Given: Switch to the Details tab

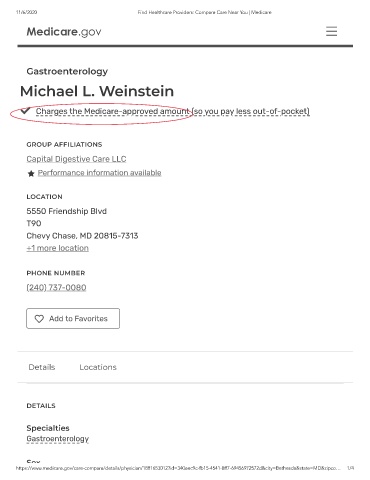Looking at the screenshot, I should click(x=42, y=367).
